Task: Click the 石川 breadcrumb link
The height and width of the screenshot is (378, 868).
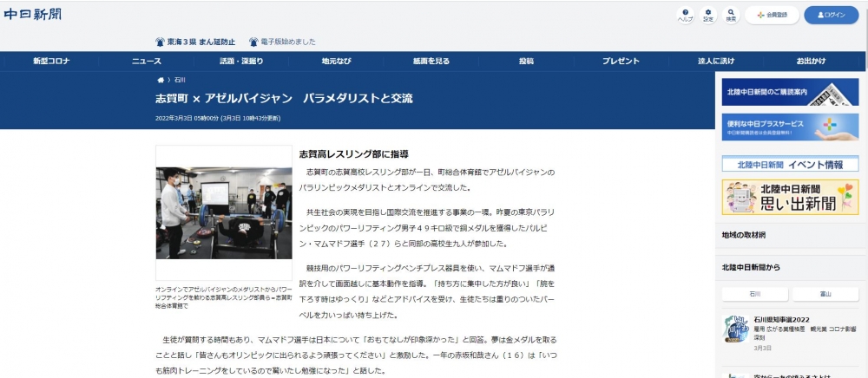Action: [x=180, y=80]
